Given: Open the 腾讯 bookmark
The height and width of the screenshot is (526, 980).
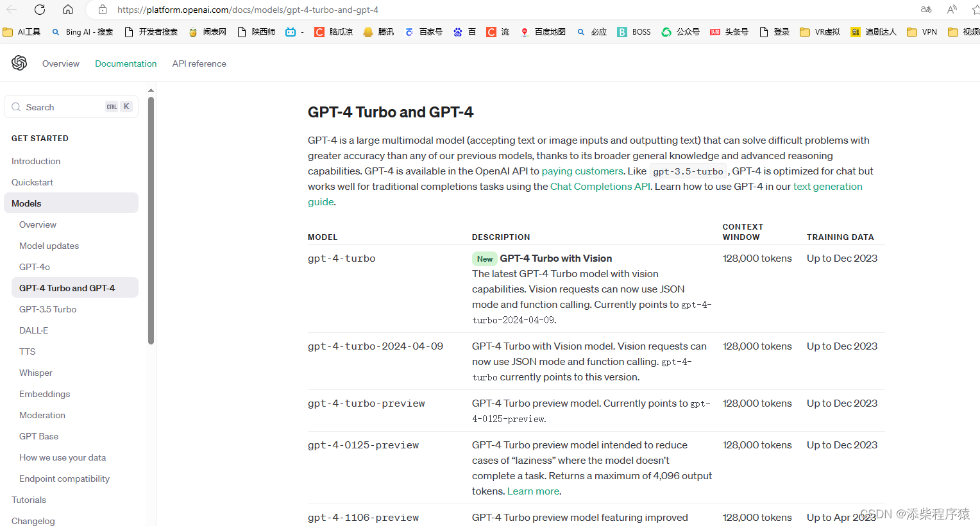Looking at the screenshot, I should [378, 32].
